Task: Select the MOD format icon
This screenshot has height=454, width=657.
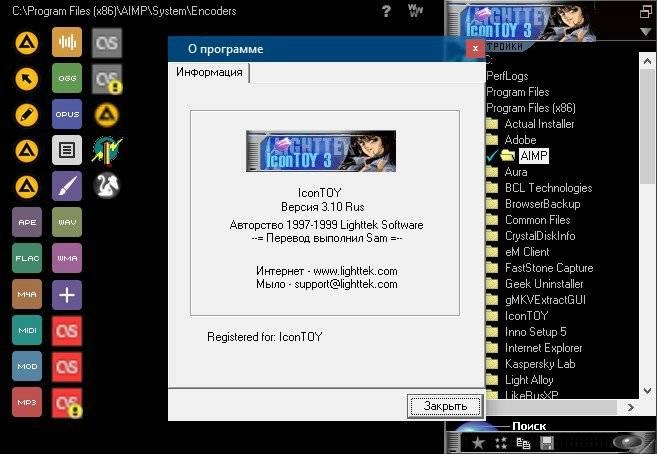Action: click(27, 366)
